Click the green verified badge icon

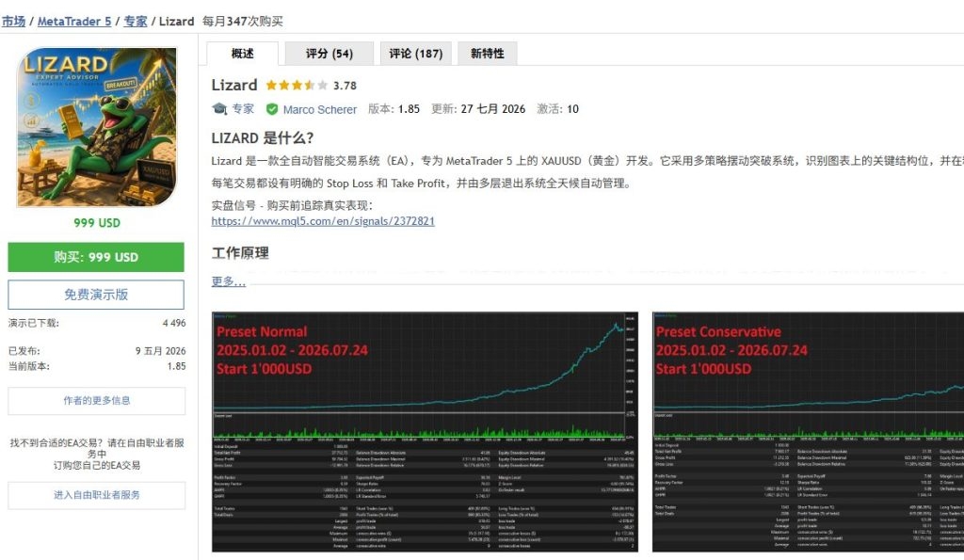pos(272,109)
